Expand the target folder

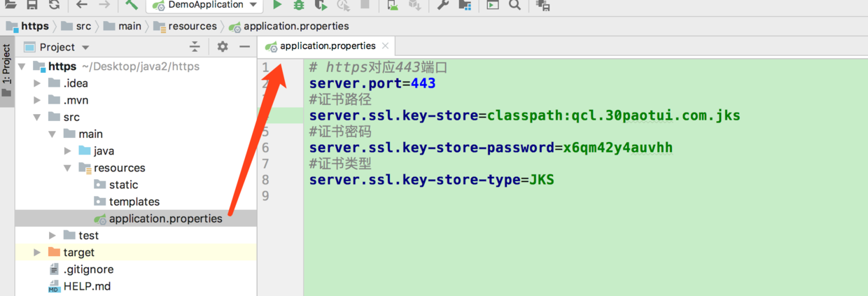pos(38,252)
